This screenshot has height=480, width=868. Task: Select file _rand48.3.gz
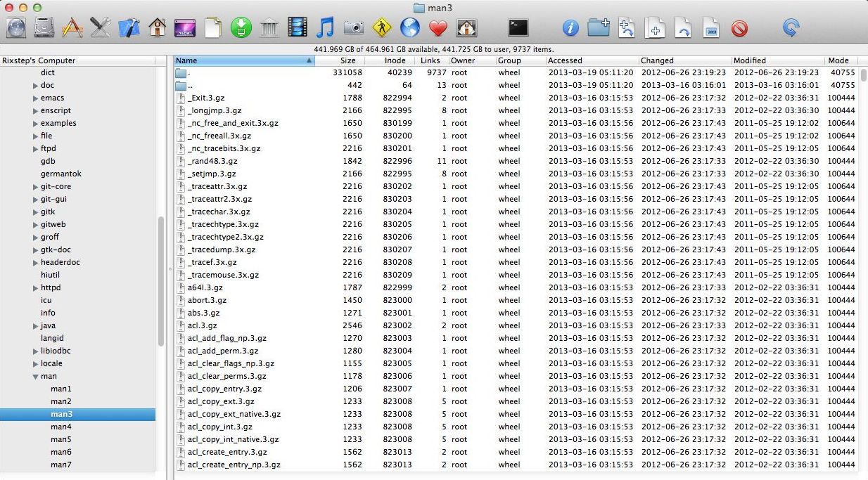coord(516,161)
